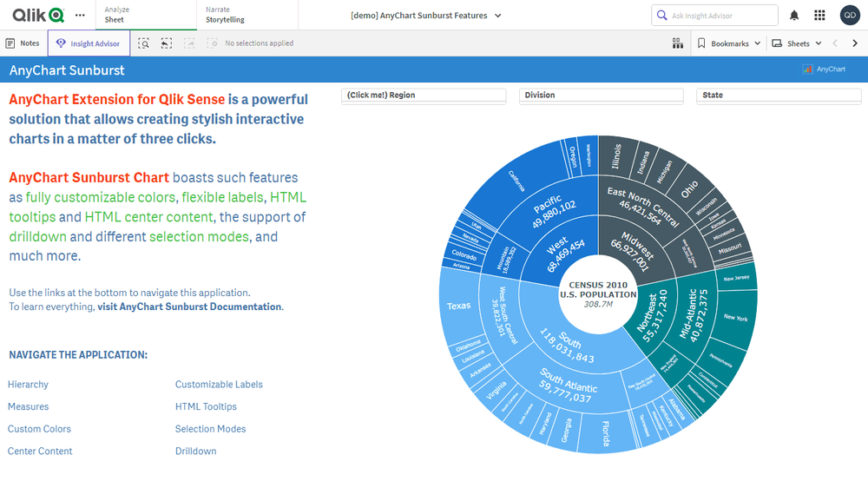Open the global menu three-dots icon
868x488 pixels.
80,16
